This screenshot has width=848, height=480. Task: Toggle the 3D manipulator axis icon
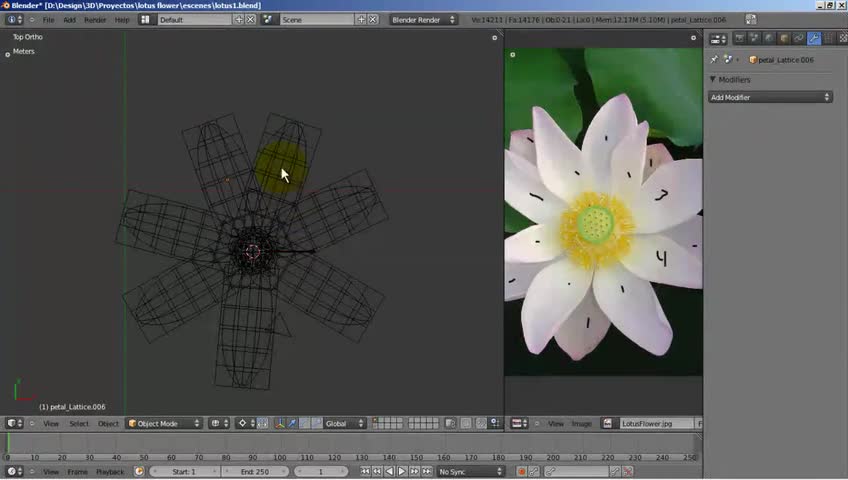(280, 423)
